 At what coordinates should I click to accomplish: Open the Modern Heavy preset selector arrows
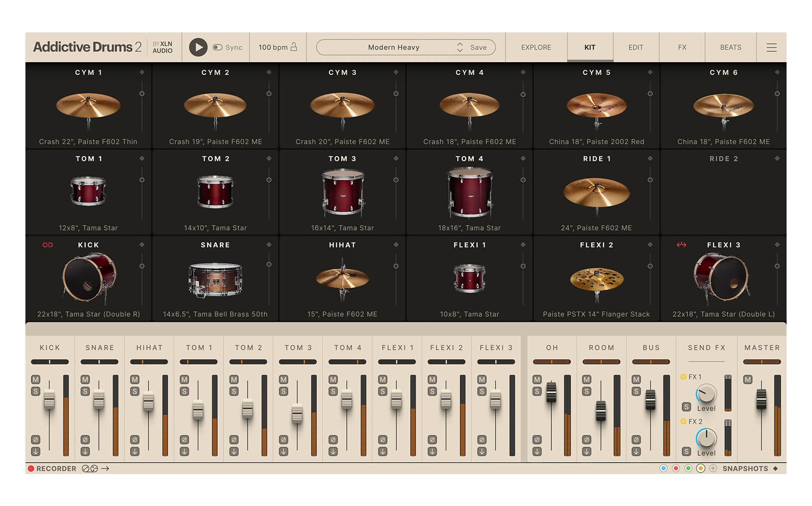click(x=460, y=47)
